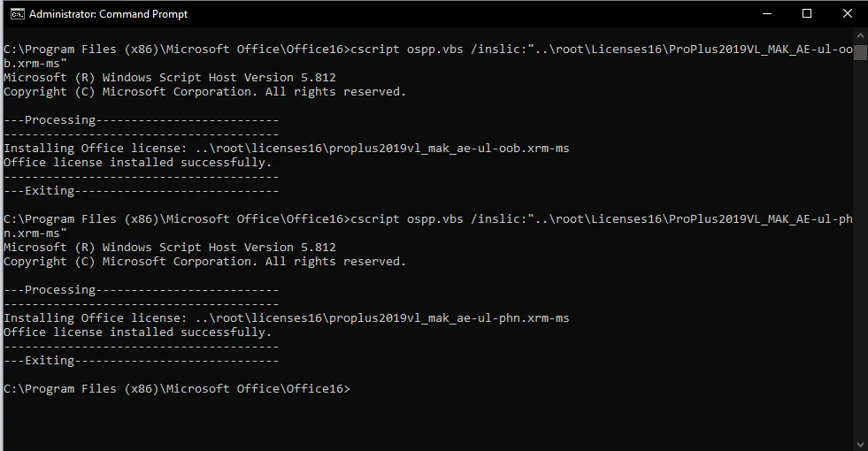Viewport: 868px width, 451px height.
Task: Click the first 'Office license installed successfully' line
Action: [138, 163]
